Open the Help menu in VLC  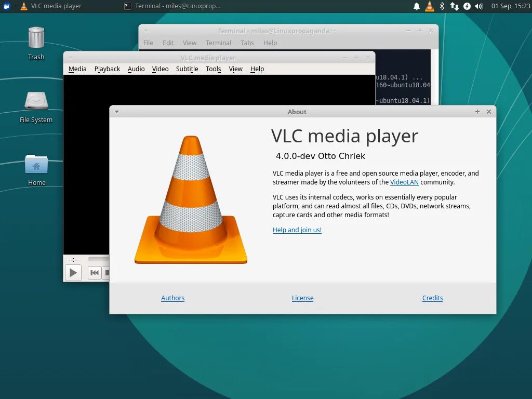pos(257,69)
